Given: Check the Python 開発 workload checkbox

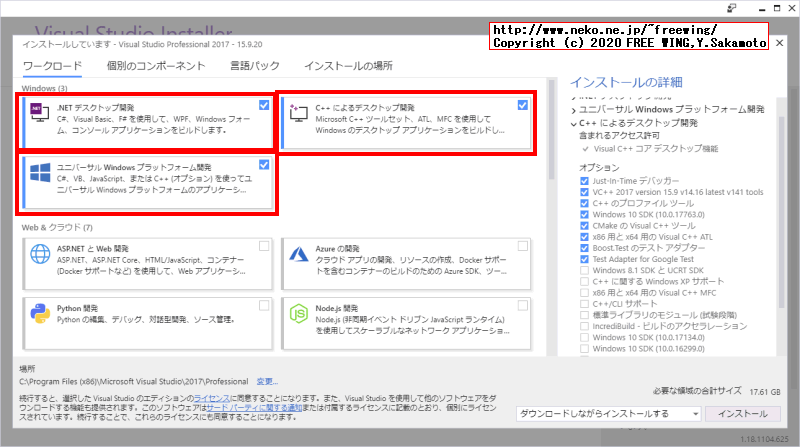Looking at the screenshot, I should [x=264, y=306].
